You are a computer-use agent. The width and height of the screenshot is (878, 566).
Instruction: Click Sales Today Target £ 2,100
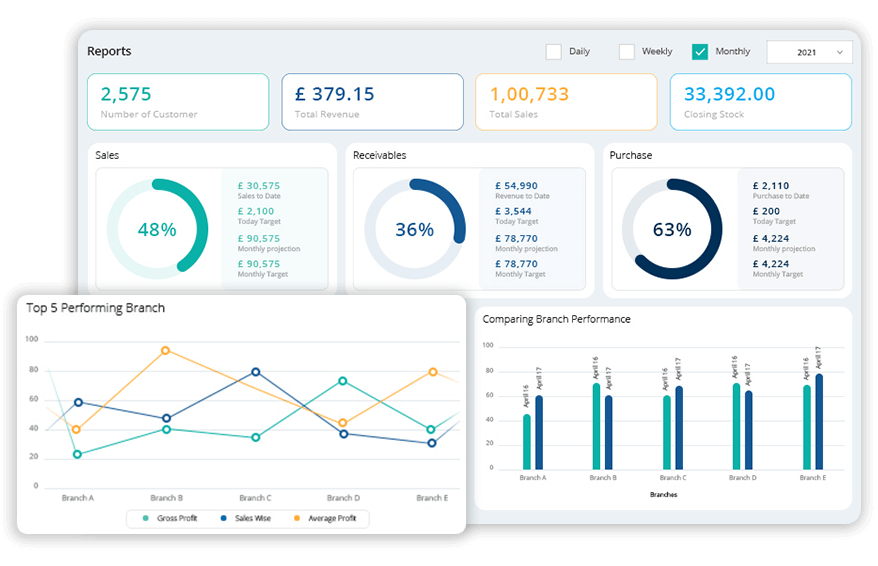click(256, 211)
